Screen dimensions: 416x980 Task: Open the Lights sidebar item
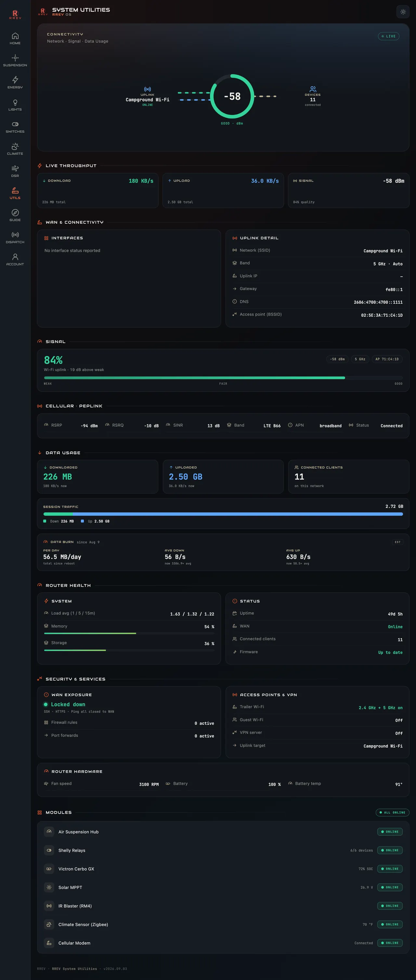[x=15, y=105]
